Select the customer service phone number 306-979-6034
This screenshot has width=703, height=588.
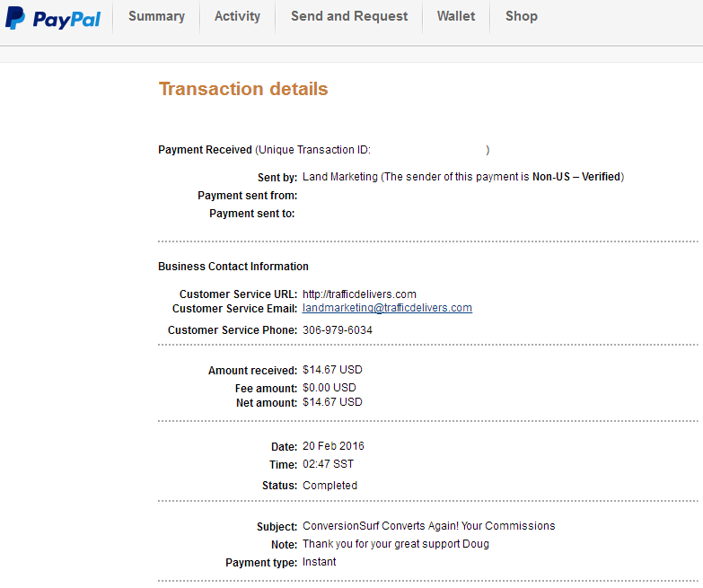tap(338, 330)
